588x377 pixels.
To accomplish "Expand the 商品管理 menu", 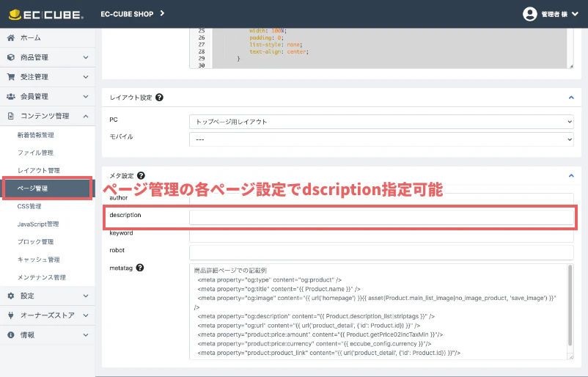I will pyautogui.click(x=86, y=57).
